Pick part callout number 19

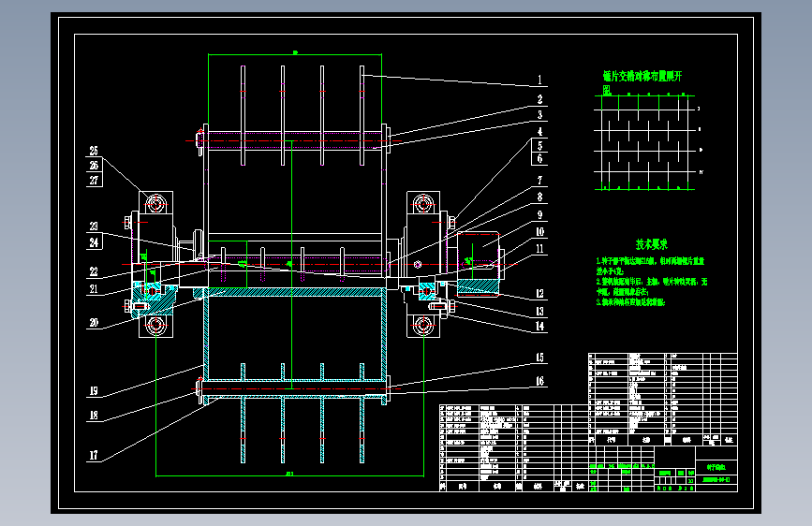[94, 391]
